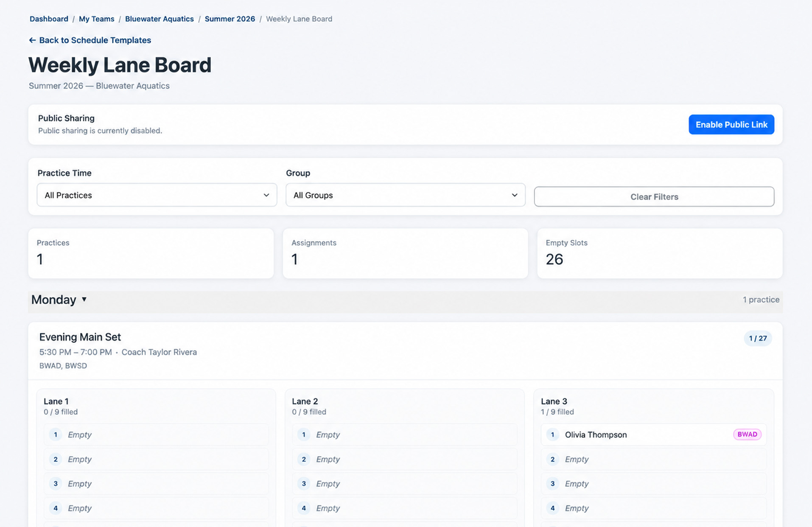Click 'Public sharing is currently disabled.' text

(100, 131)
